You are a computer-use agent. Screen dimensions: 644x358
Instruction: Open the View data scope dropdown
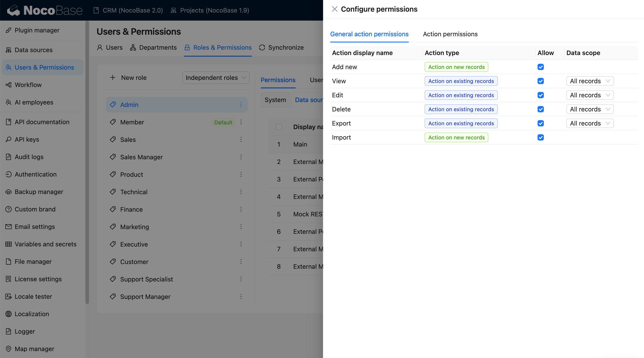tap(589, 81)
